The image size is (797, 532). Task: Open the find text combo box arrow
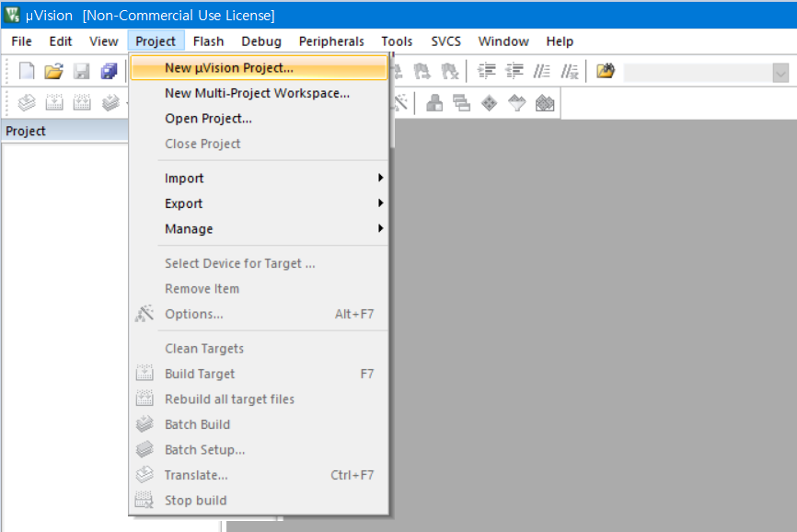pos(780,73)
